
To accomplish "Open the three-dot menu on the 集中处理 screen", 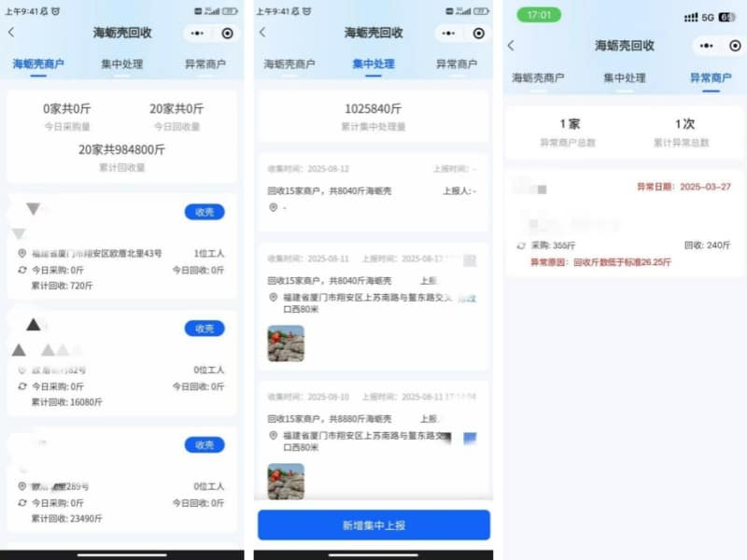I will click(x=448, y=33).
